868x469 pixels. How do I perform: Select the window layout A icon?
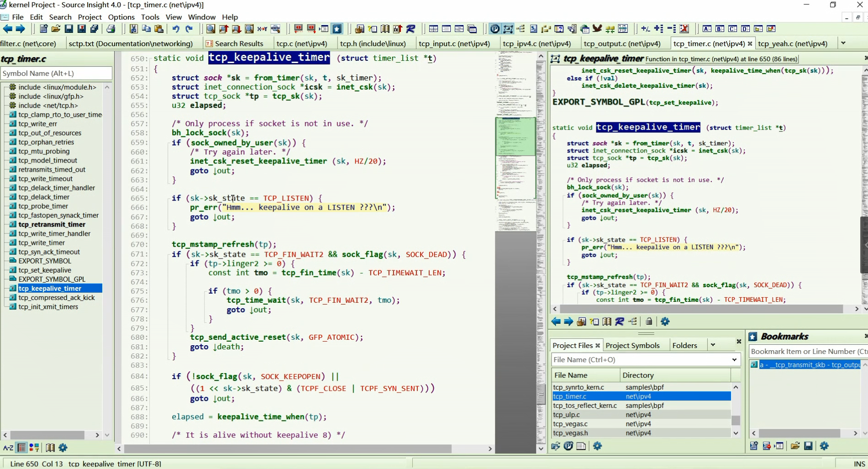click(x=707, y=29)
